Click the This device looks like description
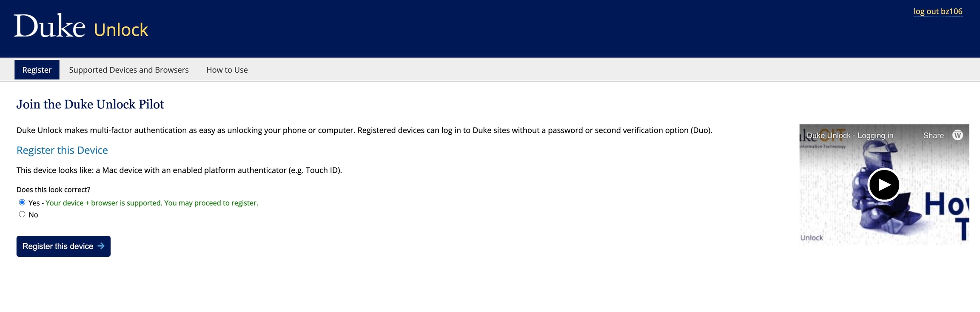Screen dimensions: 980x312 click(x=179, y=170)
